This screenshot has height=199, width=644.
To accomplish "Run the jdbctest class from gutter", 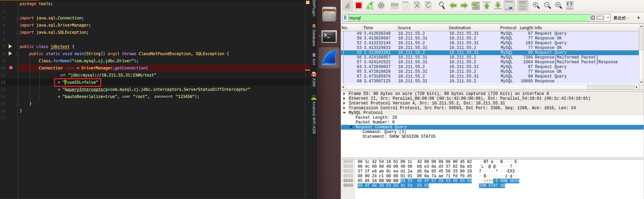I will click(10, 46).
